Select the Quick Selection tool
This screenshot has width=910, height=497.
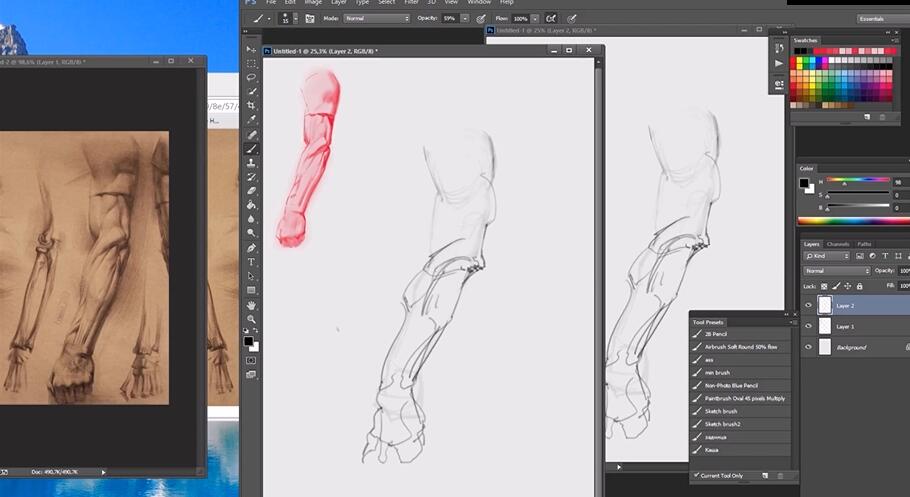point(251,92)
